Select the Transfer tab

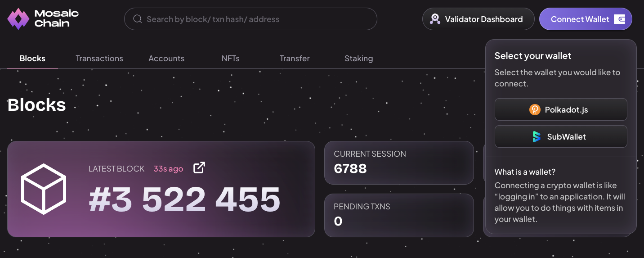(295, 59)
